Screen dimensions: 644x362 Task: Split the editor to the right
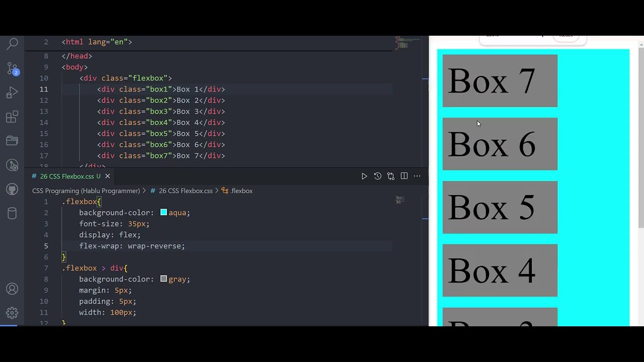click(x=404, y=176)
